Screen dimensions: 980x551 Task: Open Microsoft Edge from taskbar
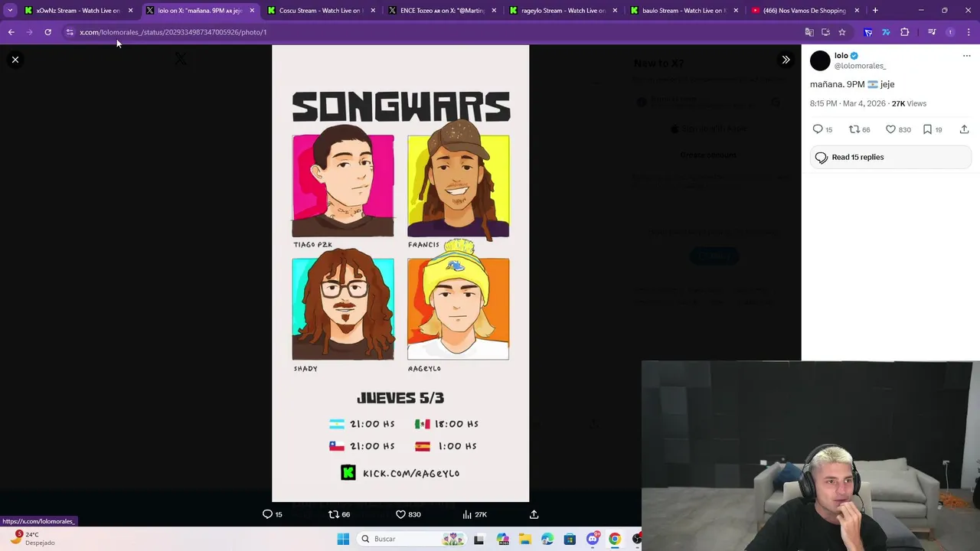point(547,539)
